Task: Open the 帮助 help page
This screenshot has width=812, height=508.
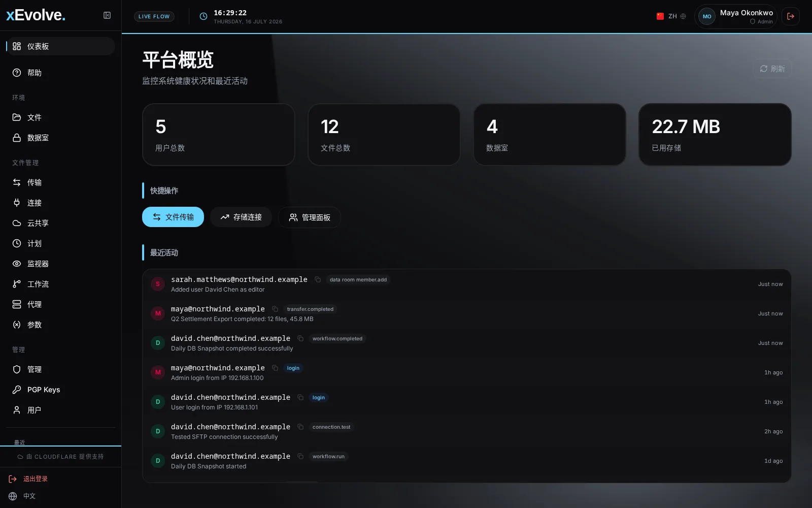Action: coord(60,73)
